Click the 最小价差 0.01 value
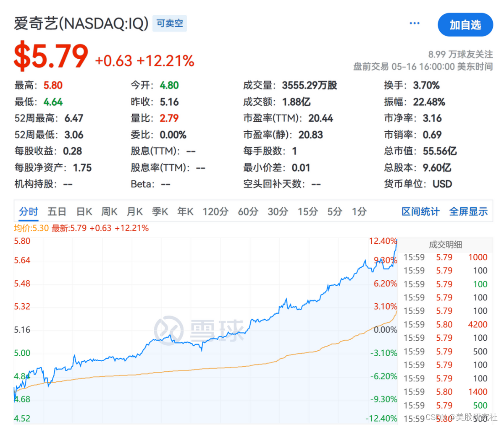This screenshot has height=425, width=504. pyautogui.click(x=301, y=168)
